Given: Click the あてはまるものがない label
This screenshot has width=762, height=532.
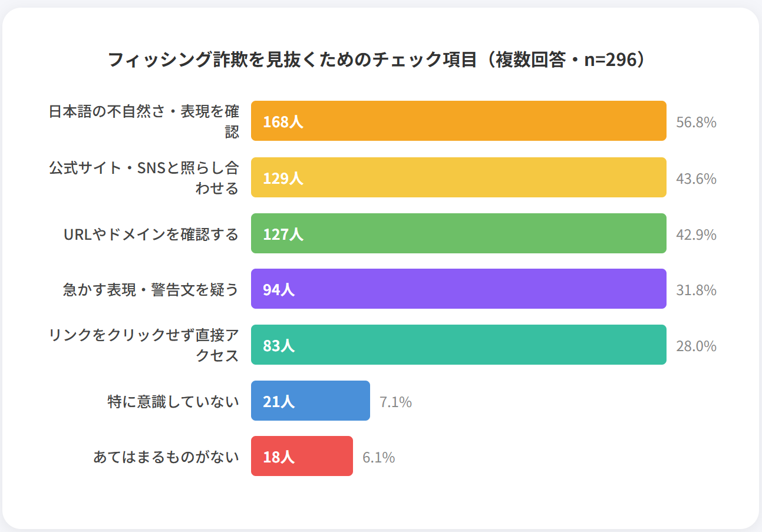Looking at the screenshot, I should [x=166, y=457].
